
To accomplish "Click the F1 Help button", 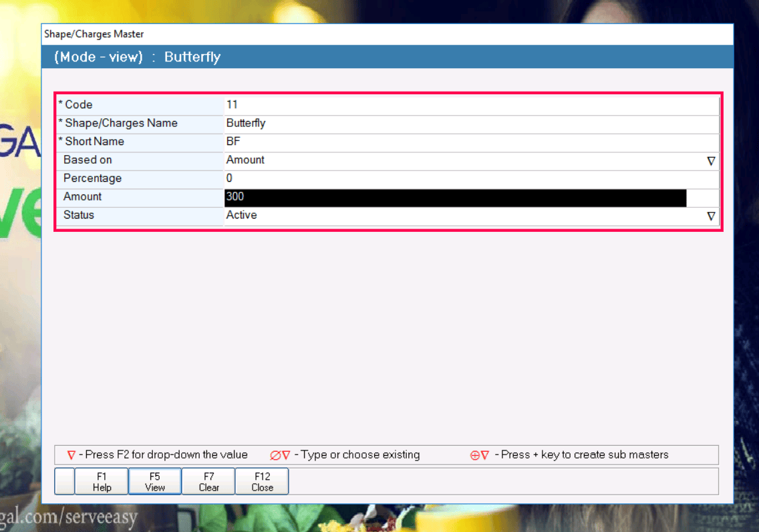I will point(102,482).
